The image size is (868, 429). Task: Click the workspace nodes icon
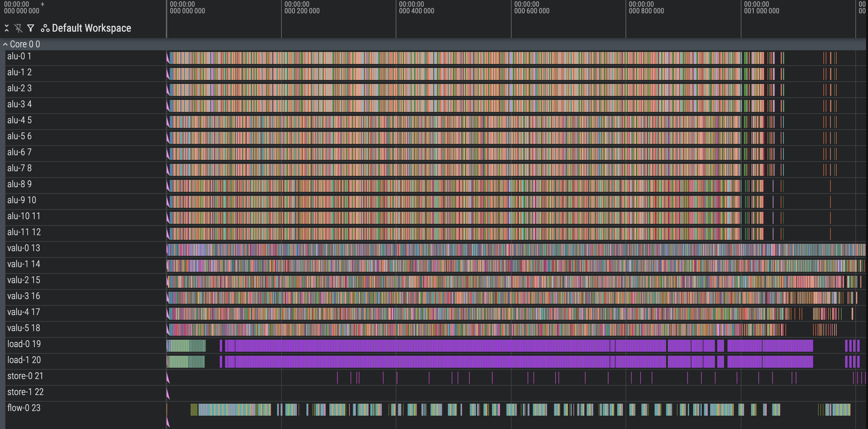(45, 28)
